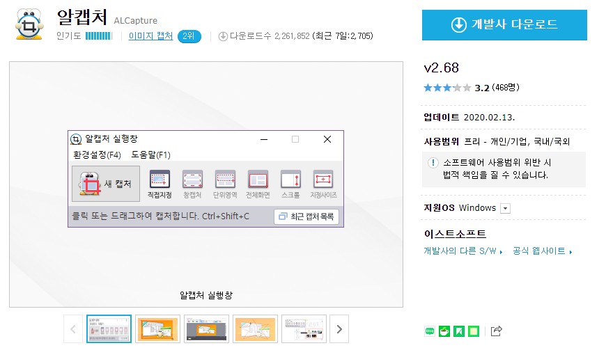Select the third screenshot thumbnail

pos(206,329)
